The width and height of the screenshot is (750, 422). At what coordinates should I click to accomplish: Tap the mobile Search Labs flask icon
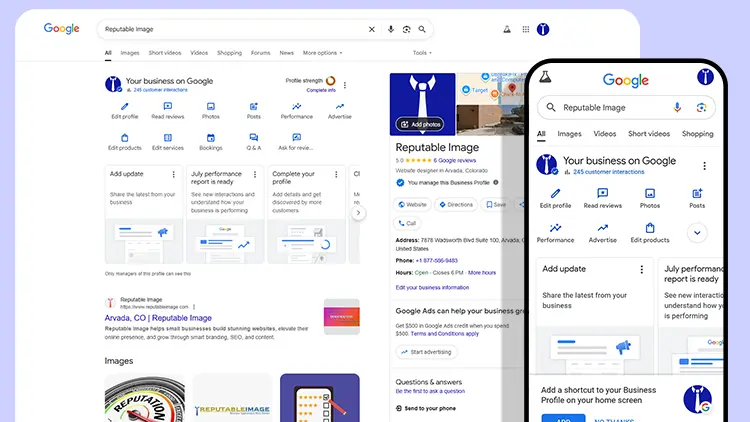click(x=545, y=77)
